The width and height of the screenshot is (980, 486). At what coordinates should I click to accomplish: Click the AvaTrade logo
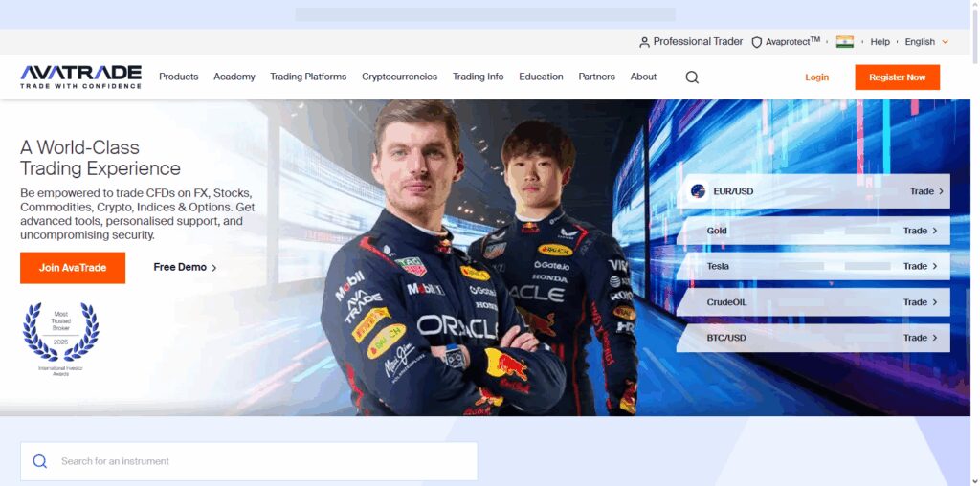[x=80, y=77]
